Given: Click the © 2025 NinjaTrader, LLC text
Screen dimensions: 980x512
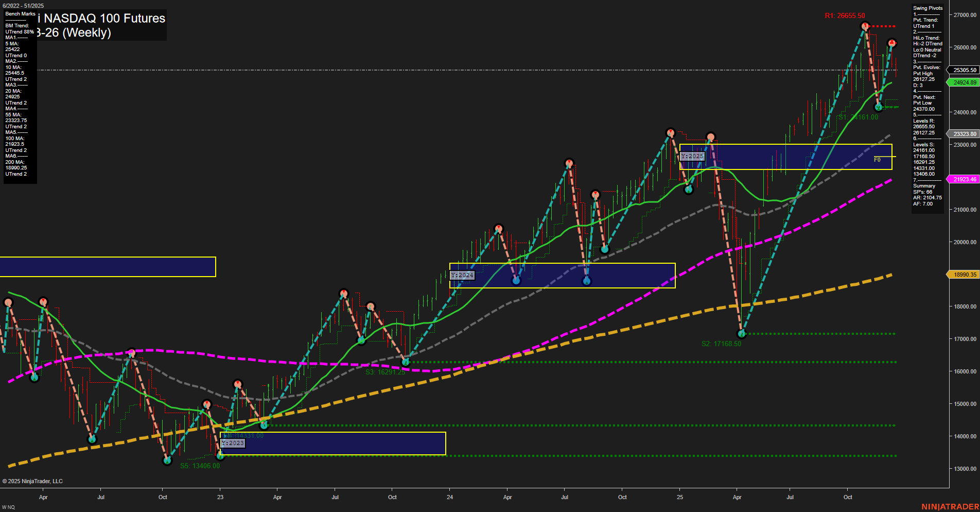Looking at the screenshot, I should pyautogui.click(x=33, y=481).
